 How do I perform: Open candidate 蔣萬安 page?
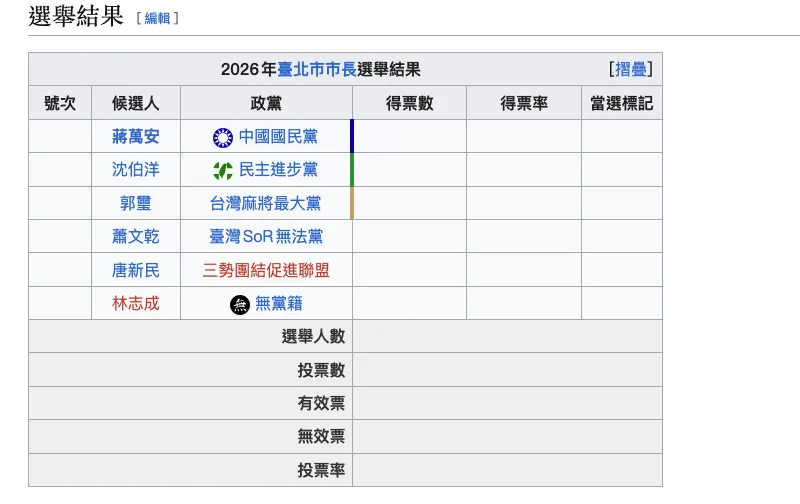pyautogui.click(x=136, y=136)
